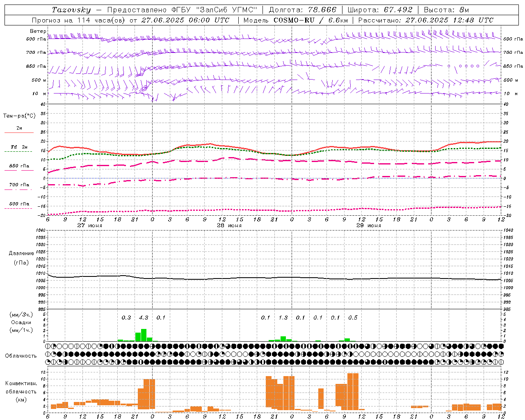Screen dimensions: 525x420
Task: Select the text 'Предоставлено ФГБУ "ЗапСиб УГМС"'
Action: point(182,10)
